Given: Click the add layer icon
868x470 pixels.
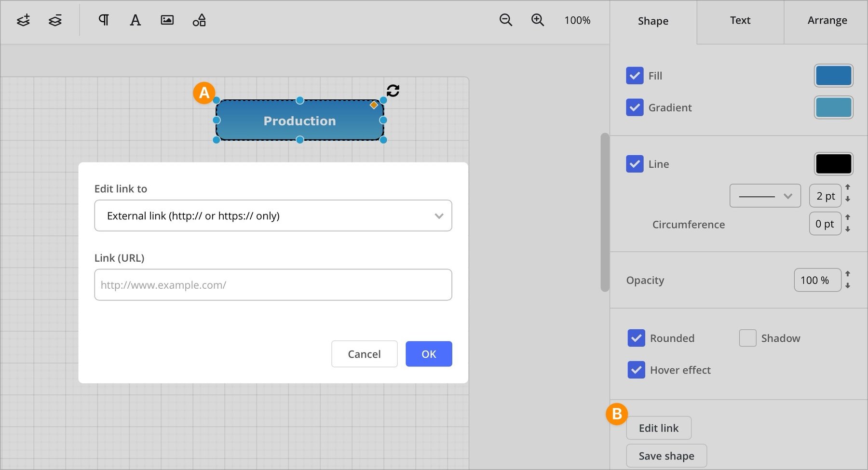Looking at the screenshot, I should coord(23,20).
